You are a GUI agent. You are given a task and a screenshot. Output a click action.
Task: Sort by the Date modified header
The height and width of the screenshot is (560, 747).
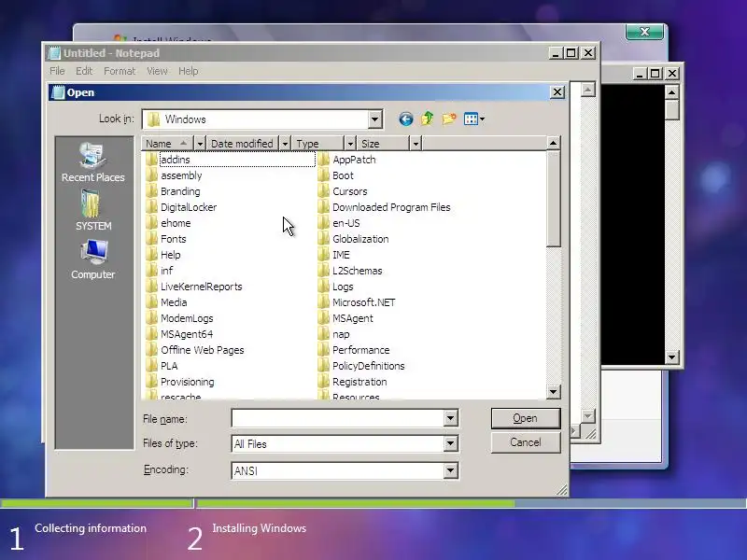(x=243, y=144)
